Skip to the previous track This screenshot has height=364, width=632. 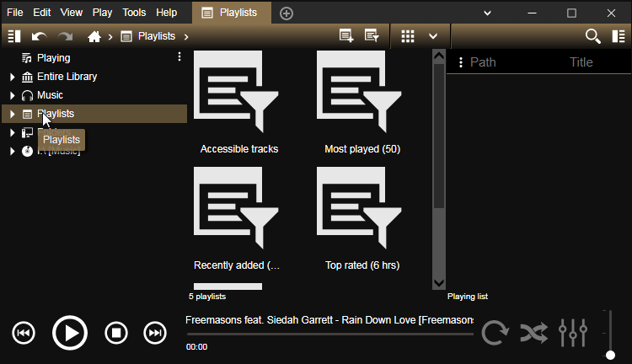24,333
